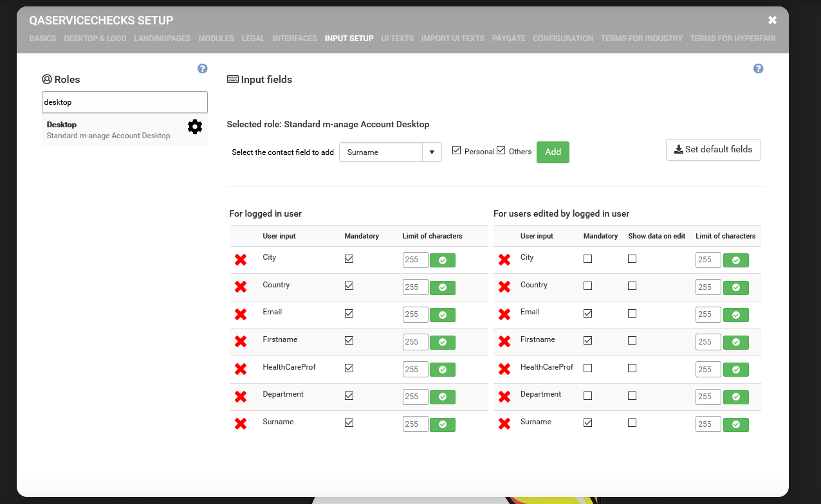Toggle Mandatory for Surname, logged in user
Viewport: 821px width, 504px height.
(349, 422)
